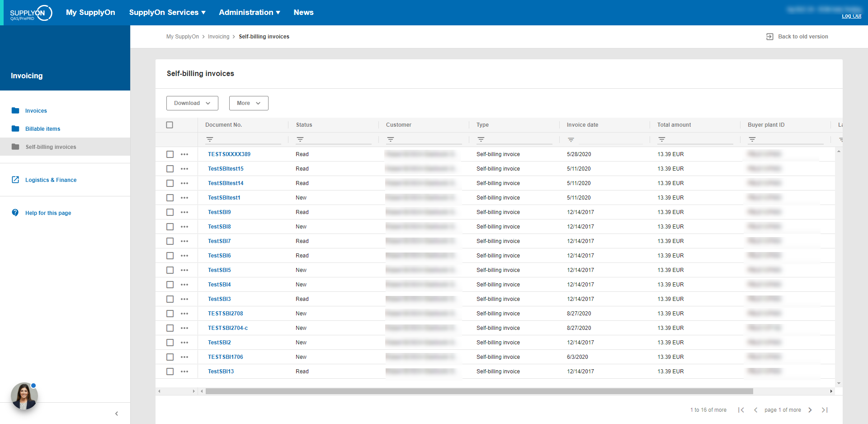Click the filter icon under Invoice date column
868x424 pixels.
tap(571, 140)
